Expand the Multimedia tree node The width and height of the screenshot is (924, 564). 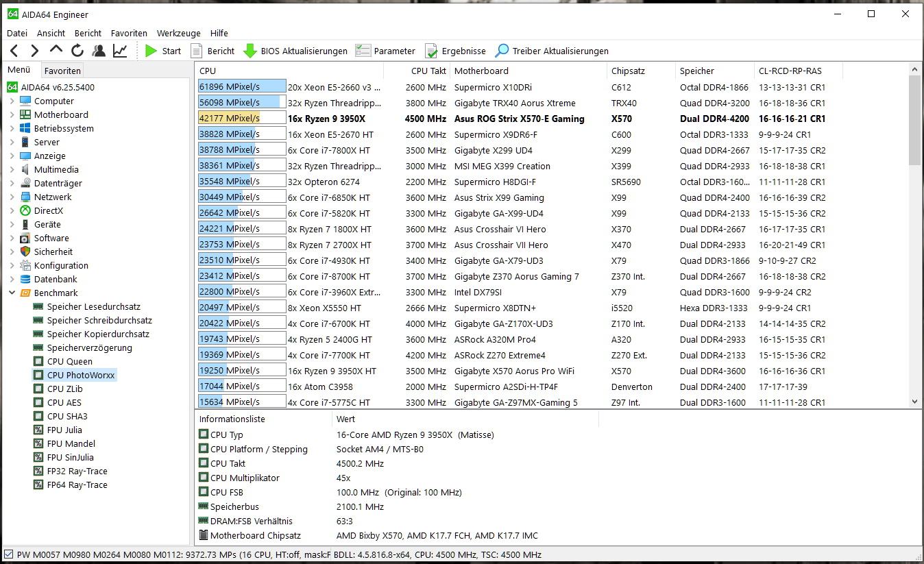pos(12,169)
